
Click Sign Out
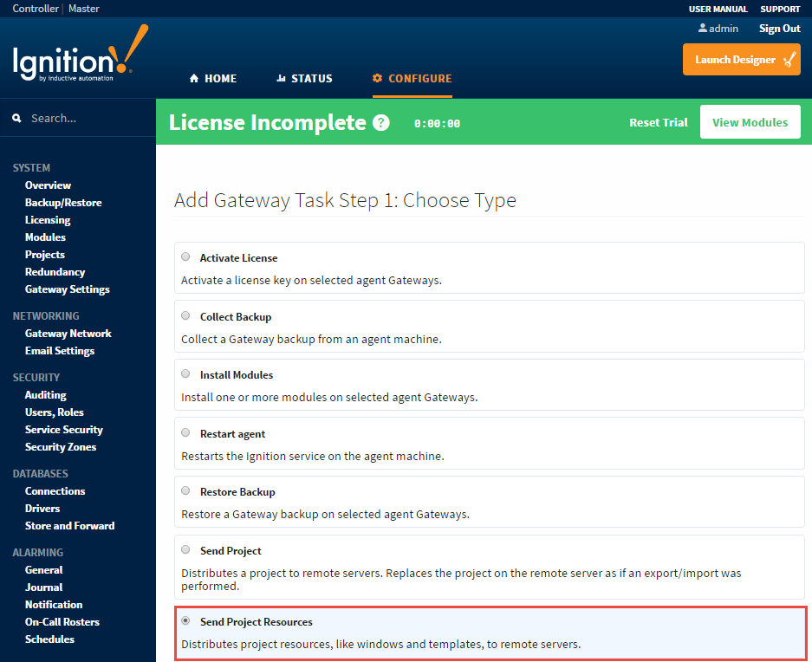(779, 29)
